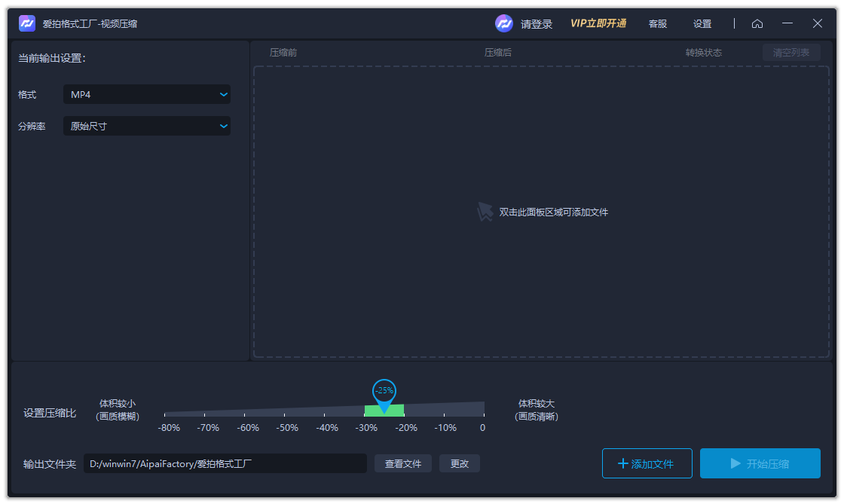Click the output folder path field
844x504 pixels.
click(225, 463)
